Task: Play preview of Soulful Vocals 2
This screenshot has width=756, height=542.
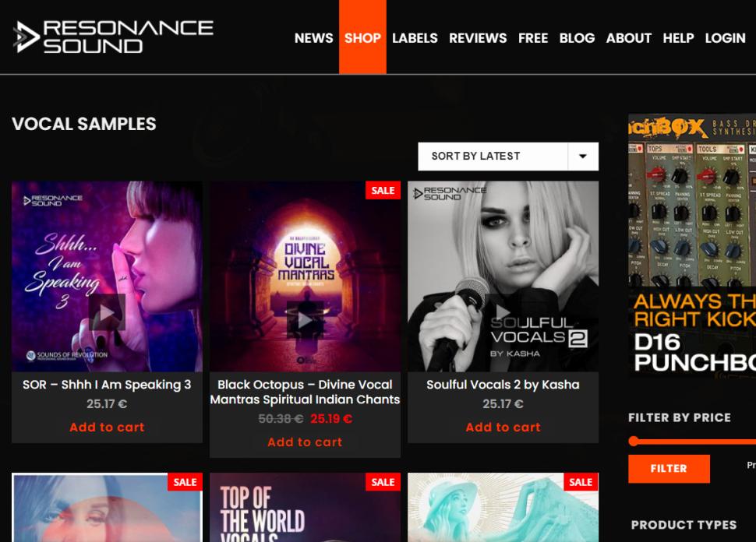Action: [503, 312]
